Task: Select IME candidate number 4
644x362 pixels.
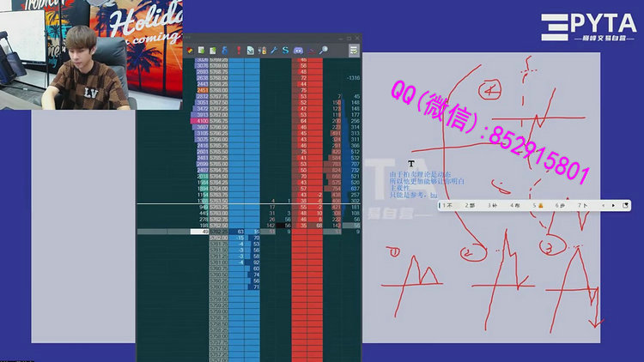Action: (515, 205)
